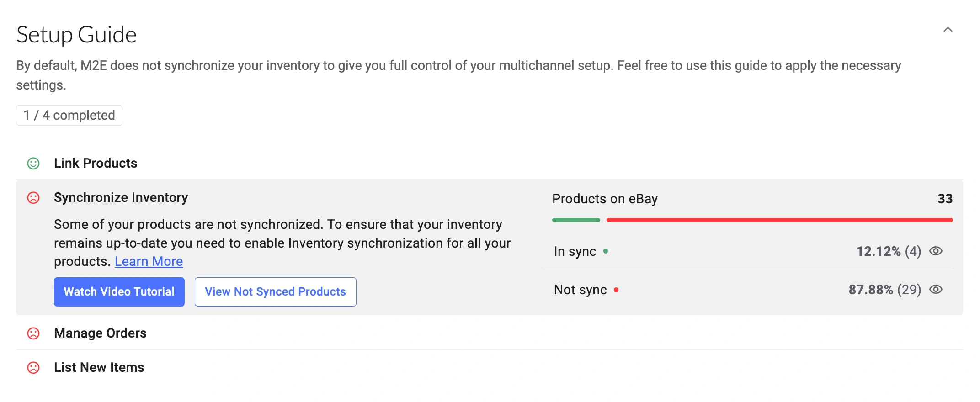This screenshot has width=980, height=402.
Task: Expand the Manage Orders step
Action: 100,333
